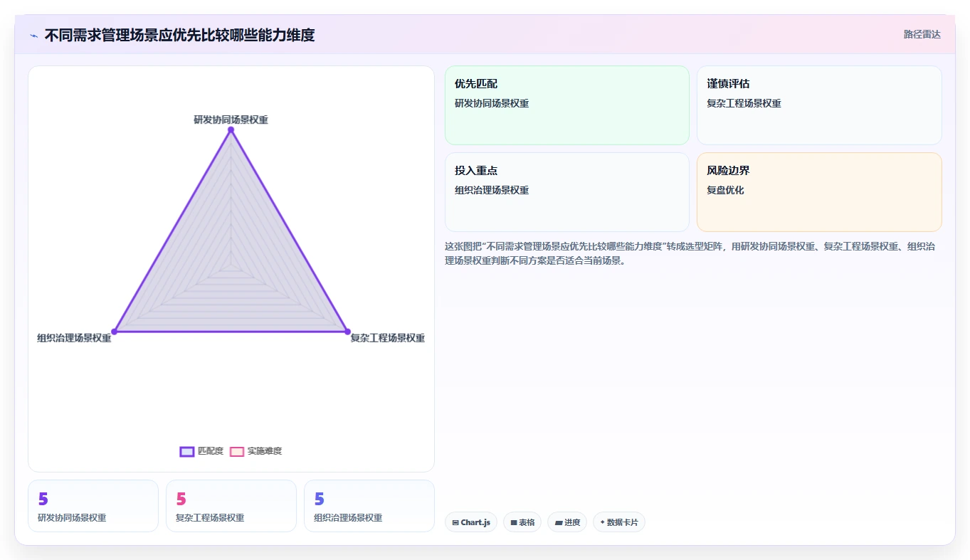Click the 复杂工程场景权重 radar vertex point
This screenshot has height=560, width=970.
tap(347, 332)
